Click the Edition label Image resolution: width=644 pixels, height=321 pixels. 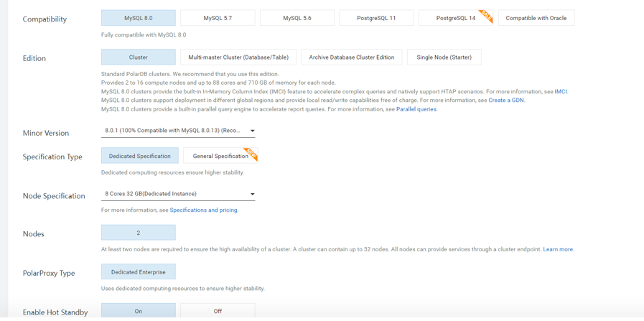[34, 58]
